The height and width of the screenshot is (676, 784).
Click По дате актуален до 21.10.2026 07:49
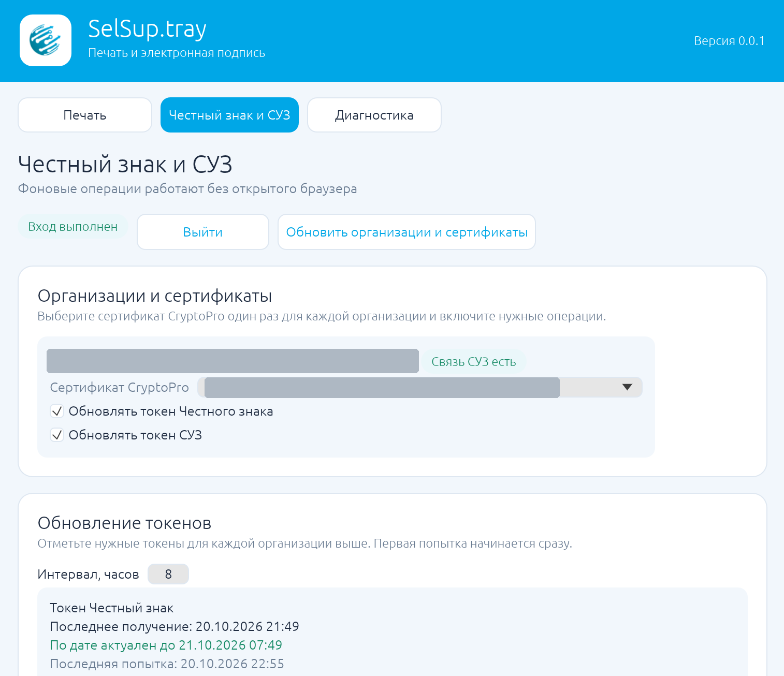coord(166,645)
